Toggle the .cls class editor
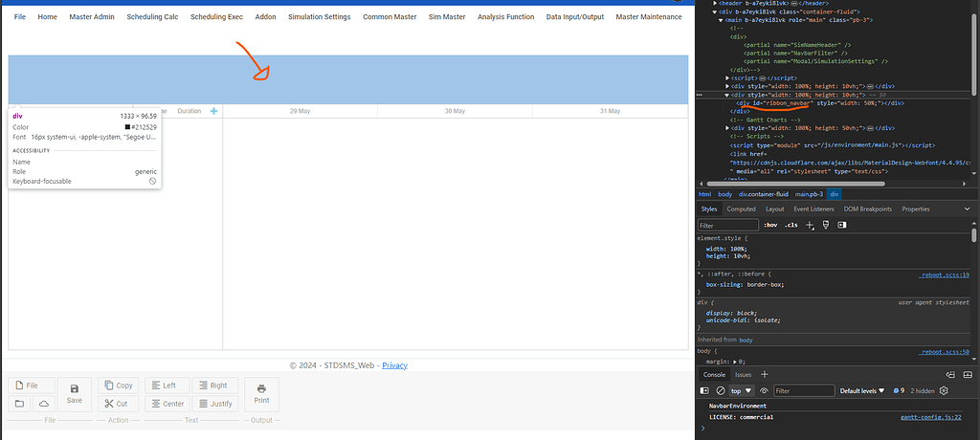This screenshot has height=440, width=980. pyautogui.click(x=790, y=225)
